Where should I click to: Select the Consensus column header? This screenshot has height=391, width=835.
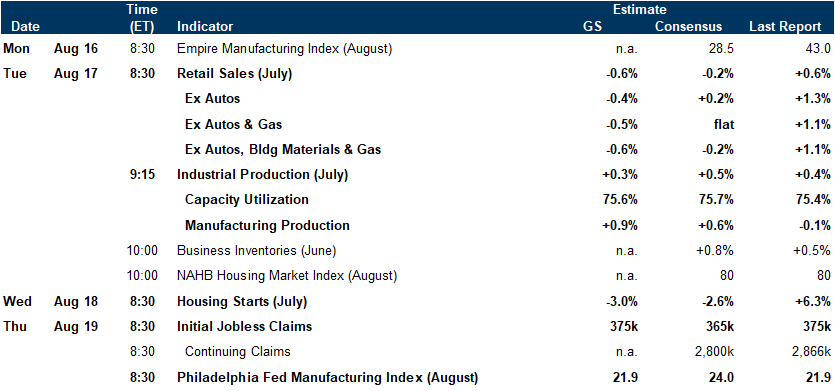click(x=689, y=27)
